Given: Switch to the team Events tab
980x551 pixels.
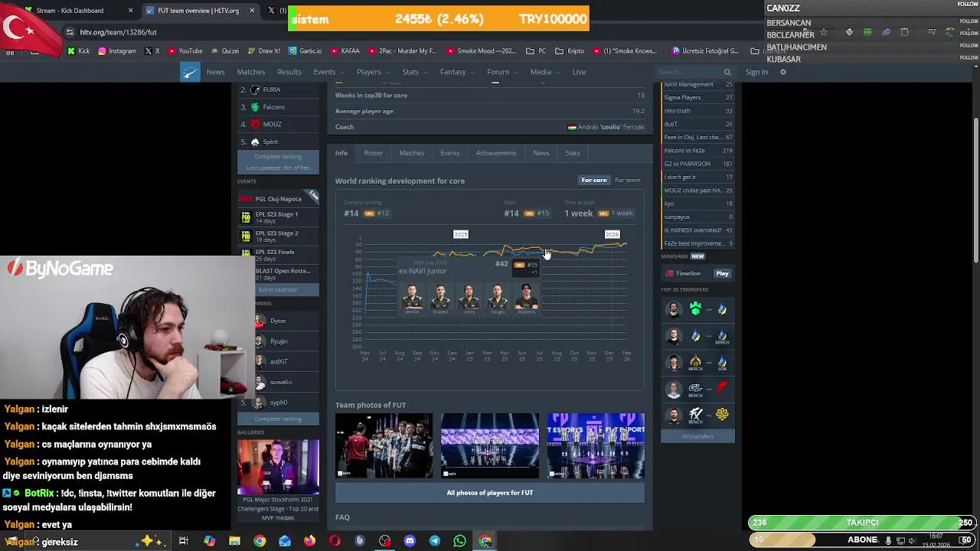Looking at the screenshot, I should coord(450,153).
